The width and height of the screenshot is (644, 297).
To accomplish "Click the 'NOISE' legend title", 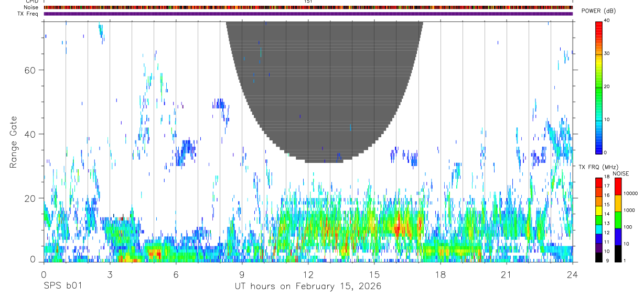I will [620, 173].
